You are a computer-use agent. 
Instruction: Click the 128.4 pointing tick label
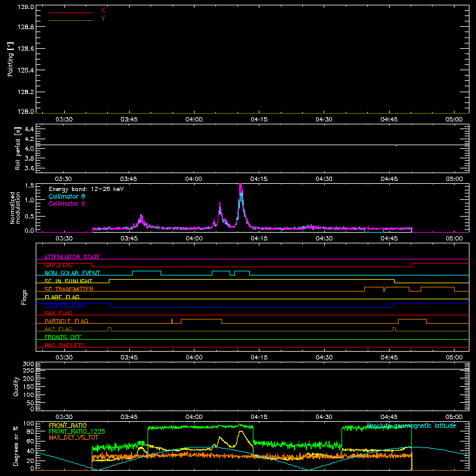point(26,70)
